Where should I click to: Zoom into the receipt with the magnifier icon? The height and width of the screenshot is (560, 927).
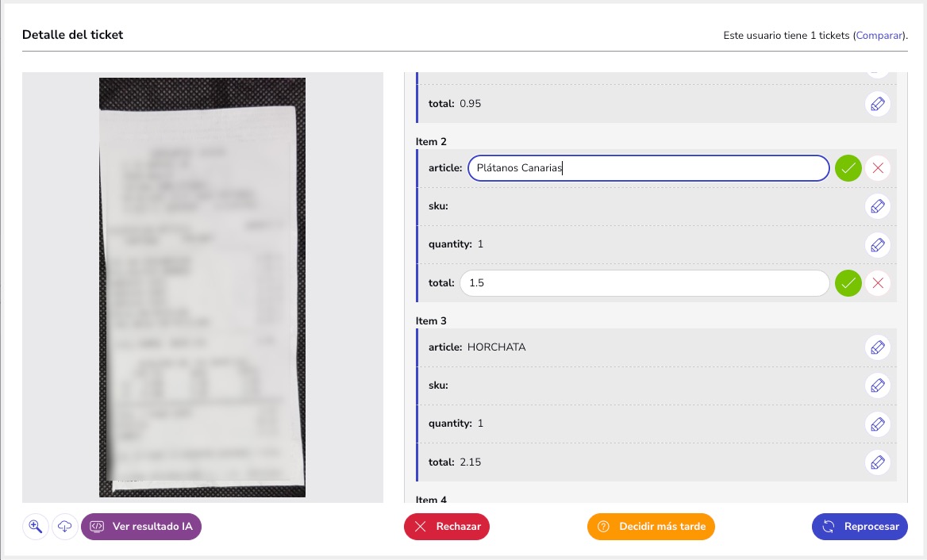(35, 526)
